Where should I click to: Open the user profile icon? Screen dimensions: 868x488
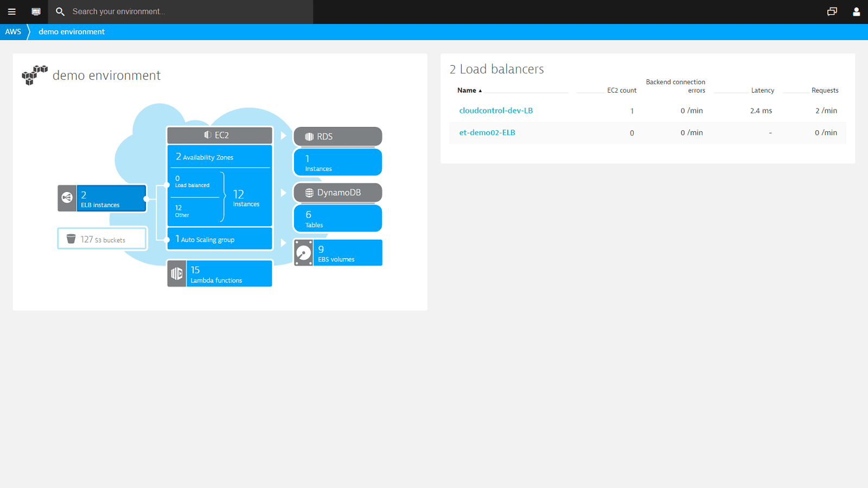(856, 11)
